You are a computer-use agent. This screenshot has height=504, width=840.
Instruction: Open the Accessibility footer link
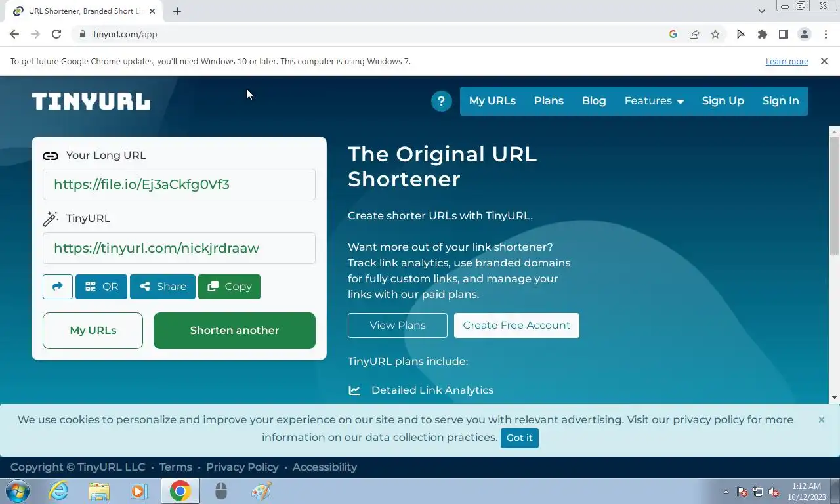click(x=325, y=467)
